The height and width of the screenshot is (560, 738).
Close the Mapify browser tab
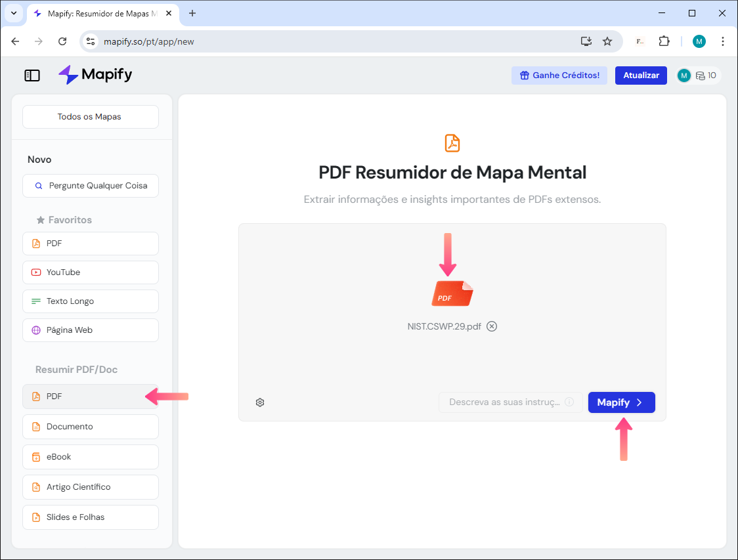[x=169, y=14]
